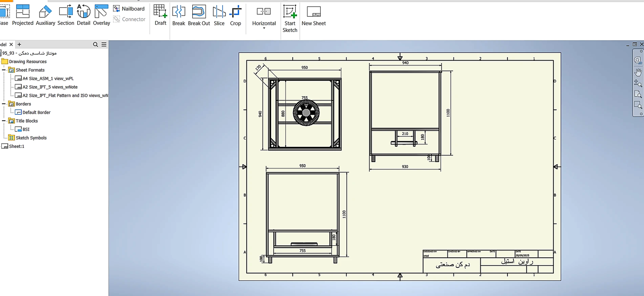Viewport: 644px width, 296px height.
Task: Open the Horizontal alignment dropdown
Action: click(264, 18)
